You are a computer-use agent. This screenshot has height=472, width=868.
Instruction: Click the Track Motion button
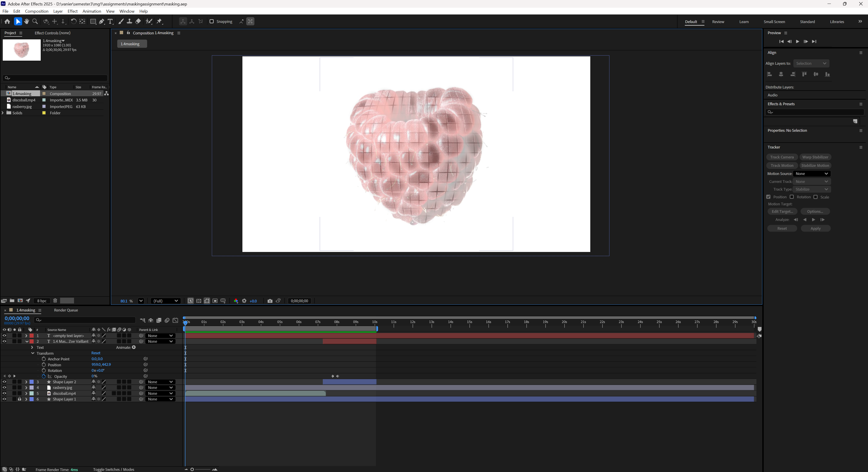782,165
